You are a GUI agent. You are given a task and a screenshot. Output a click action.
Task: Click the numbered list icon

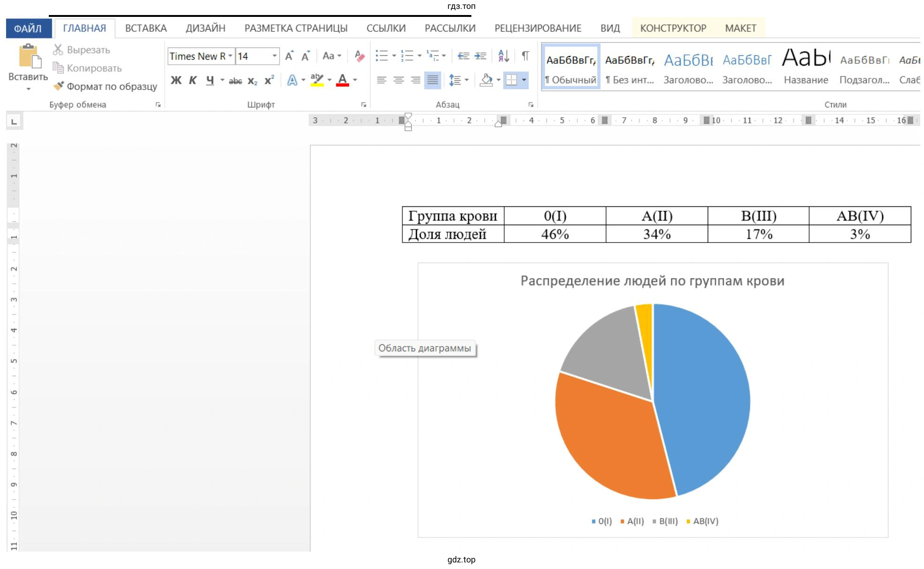[407, 56]
